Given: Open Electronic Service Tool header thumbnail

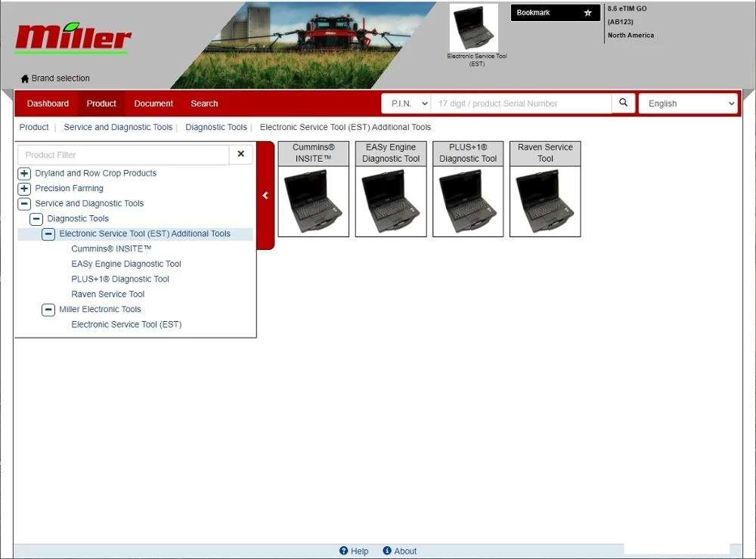Looking at the screenshot, I should pyautogui.click(x=474, y=28).
